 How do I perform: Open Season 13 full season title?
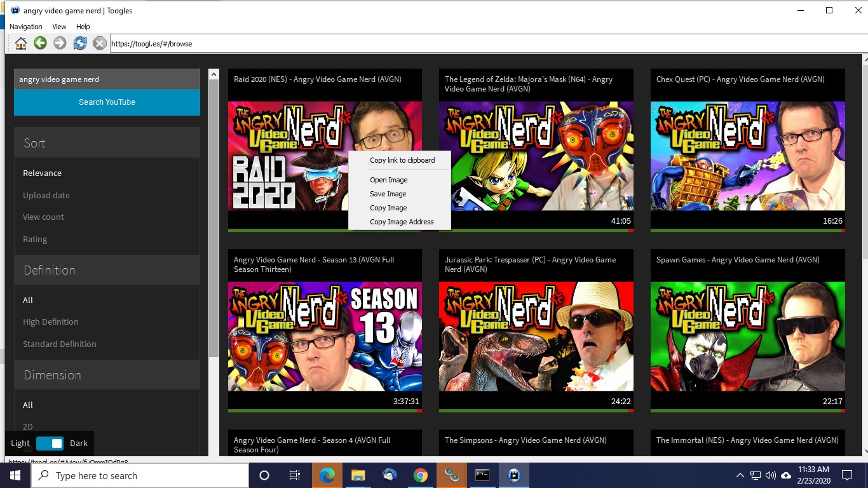314,264
